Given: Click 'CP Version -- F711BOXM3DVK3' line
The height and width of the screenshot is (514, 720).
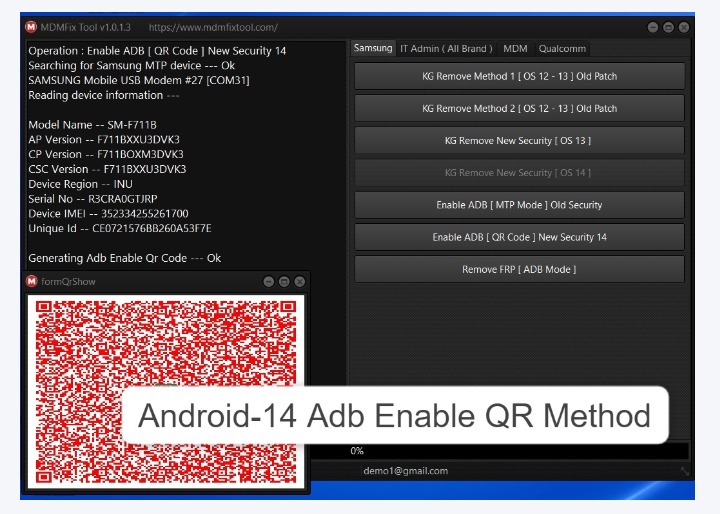Looking at the screenshot, I should coord(106,154).
